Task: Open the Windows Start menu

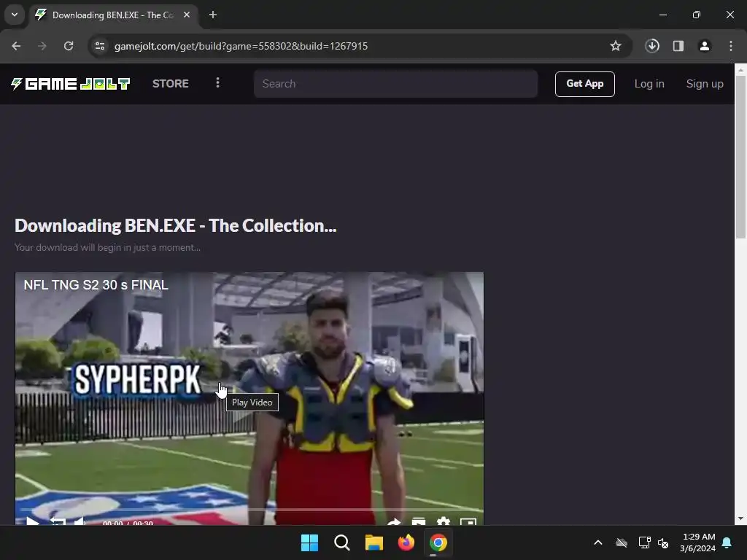Action: (309, 542)
